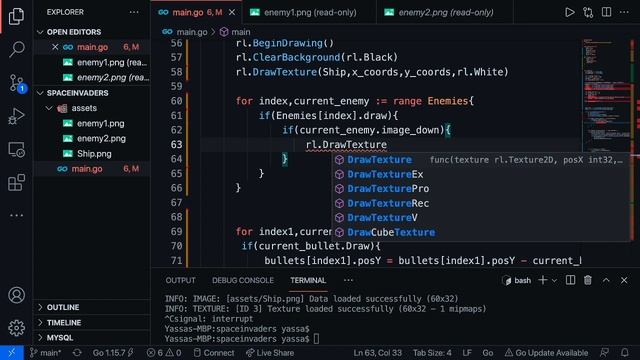Expand the MYSQL section

91,338
